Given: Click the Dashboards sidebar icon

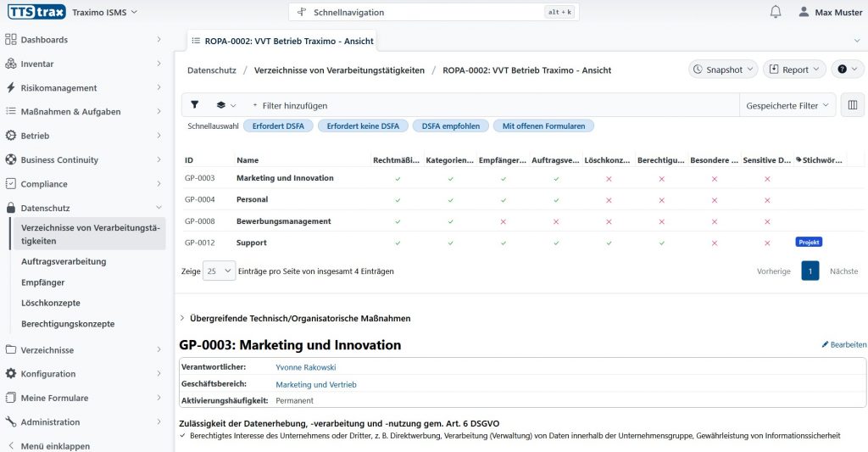Looking at the screenshot, I should pos(10,39).
